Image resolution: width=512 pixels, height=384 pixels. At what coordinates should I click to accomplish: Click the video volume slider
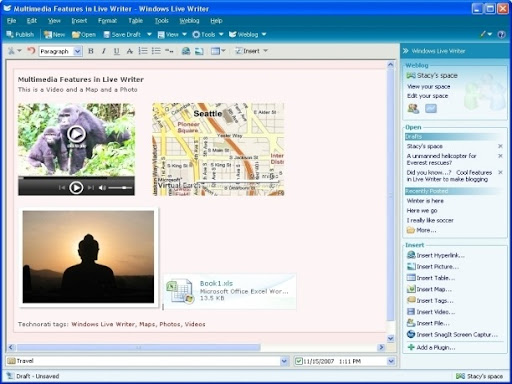pos(120,188)
